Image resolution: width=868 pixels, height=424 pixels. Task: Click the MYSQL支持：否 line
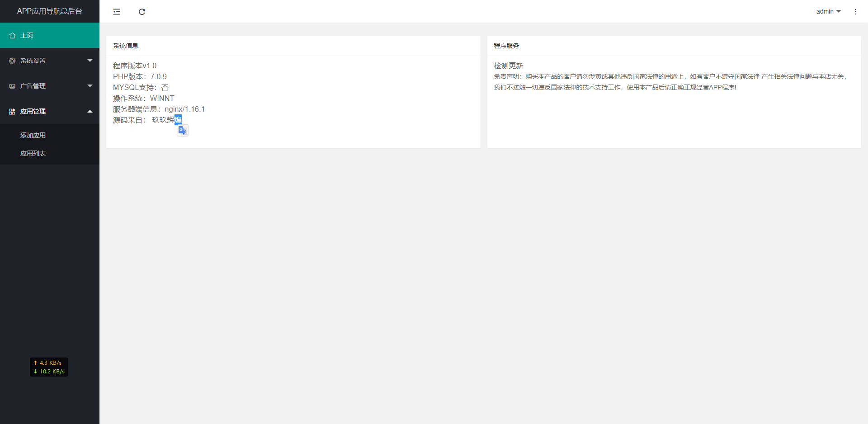(x=141, y=87)
